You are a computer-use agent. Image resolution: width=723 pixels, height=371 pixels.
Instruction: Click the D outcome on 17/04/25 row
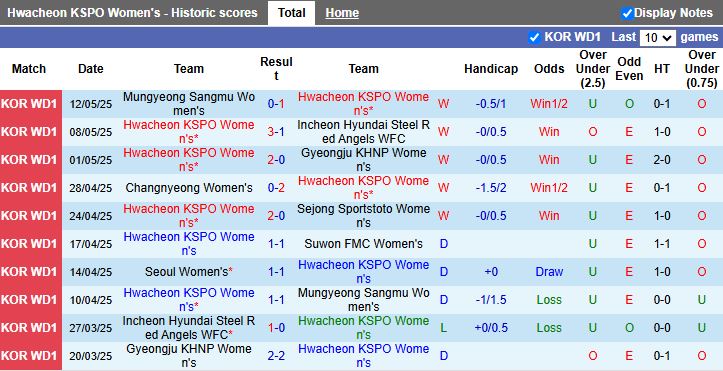coord(444,244)
